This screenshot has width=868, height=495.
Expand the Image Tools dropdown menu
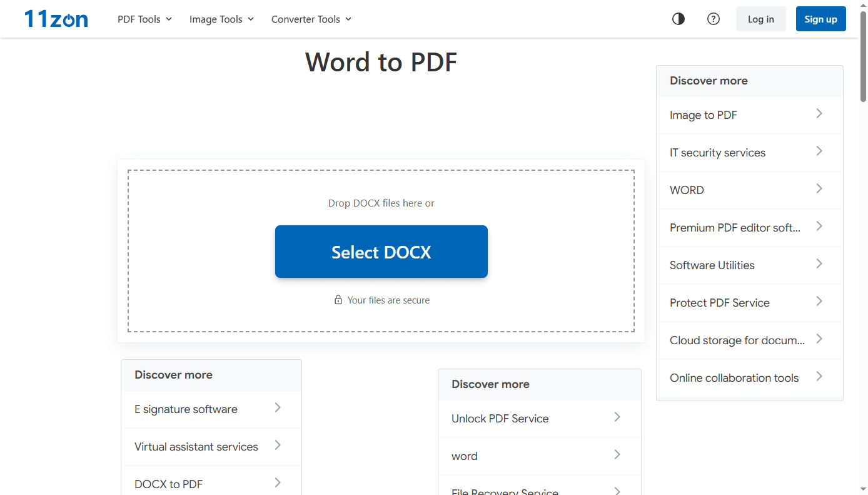pos(221,19)
